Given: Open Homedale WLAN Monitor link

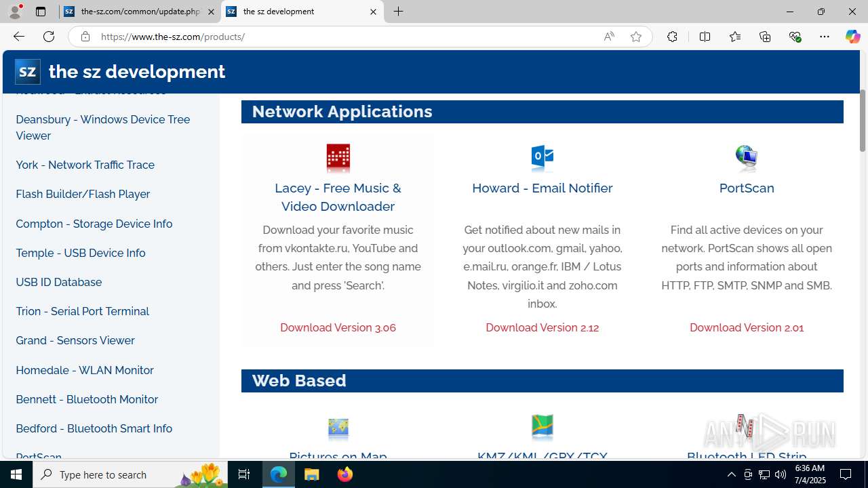Looking at the screenshot, I should coord(84,370).
